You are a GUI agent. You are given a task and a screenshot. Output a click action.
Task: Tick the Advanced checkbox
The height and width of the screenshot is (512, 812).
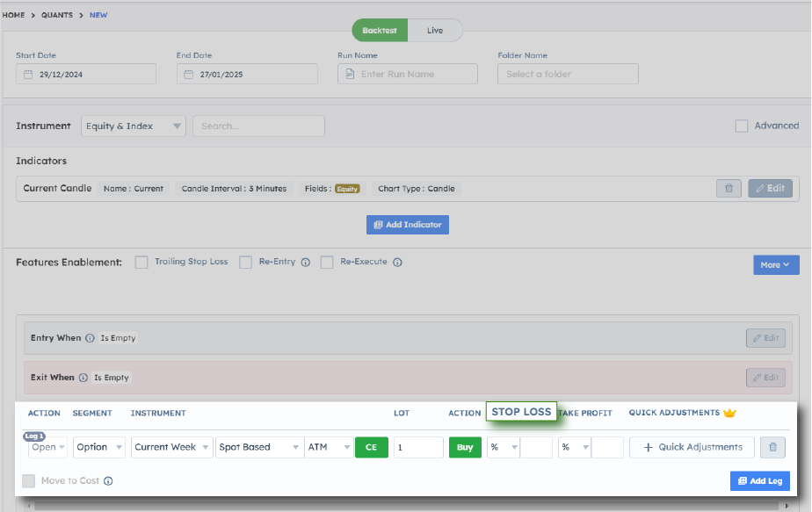742,126
